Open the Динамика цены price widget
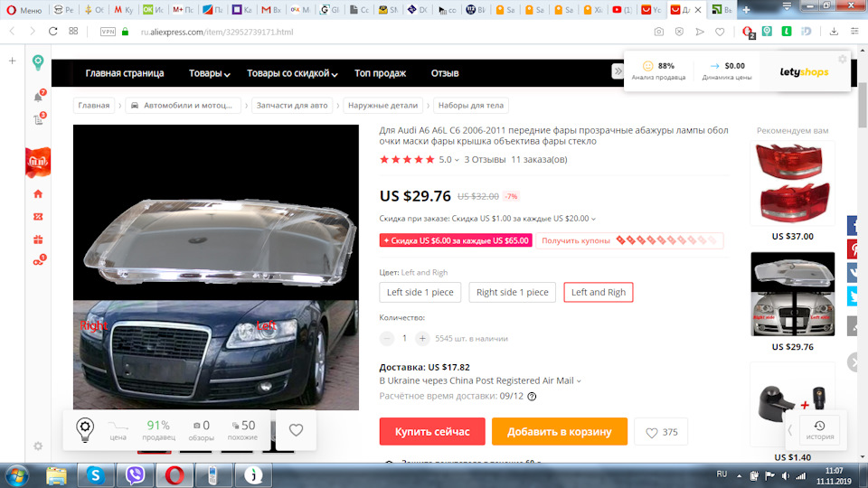This screenshot has width=868, height=488. pos(727,70)
